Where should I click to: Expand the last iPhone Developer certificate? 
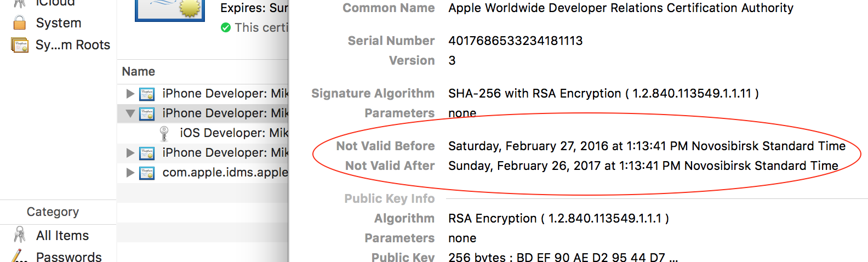[x=130, y=153]
